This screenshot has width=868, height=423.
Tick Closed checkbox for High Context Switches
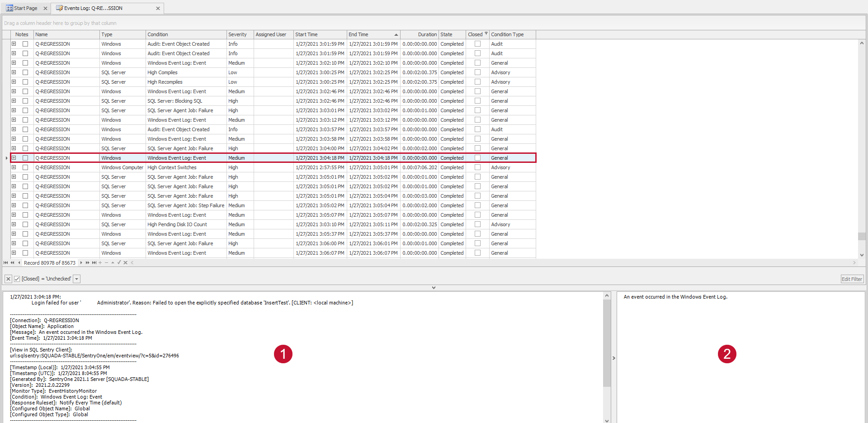click(x=477, y=167)
